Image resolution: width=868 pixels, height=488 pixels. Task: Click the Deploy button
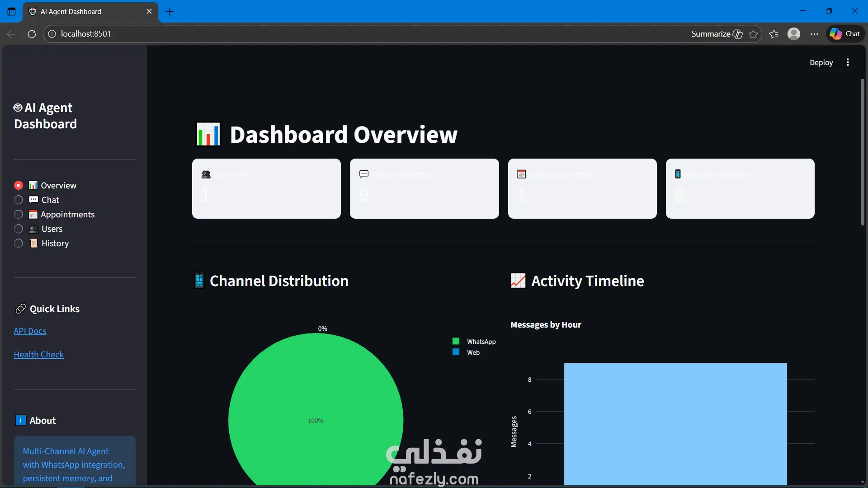point(821,62)
